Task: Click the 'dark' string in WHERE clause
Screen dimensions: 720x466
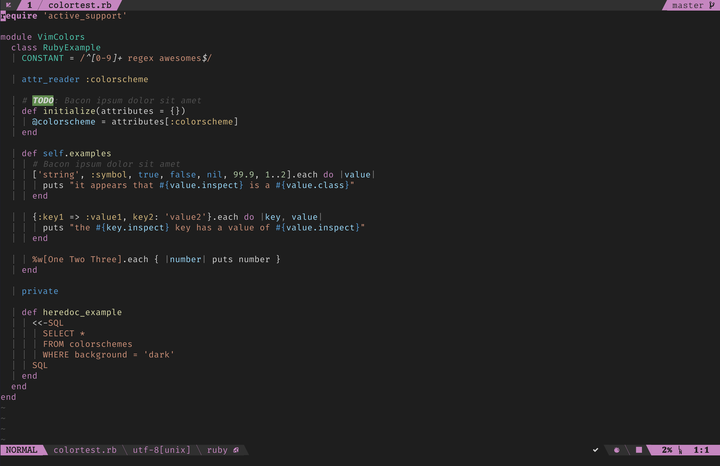Action: (x=159, y=354)
